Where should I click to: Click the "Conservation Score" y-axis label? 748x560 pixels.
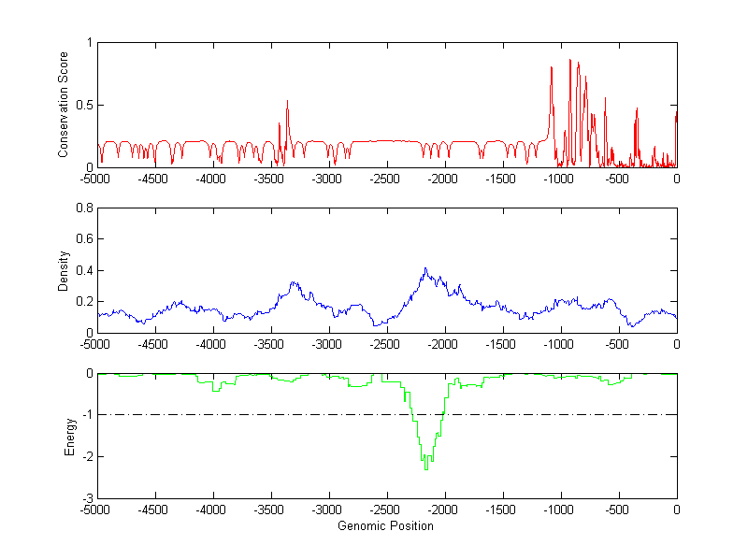tap(64, 105)
